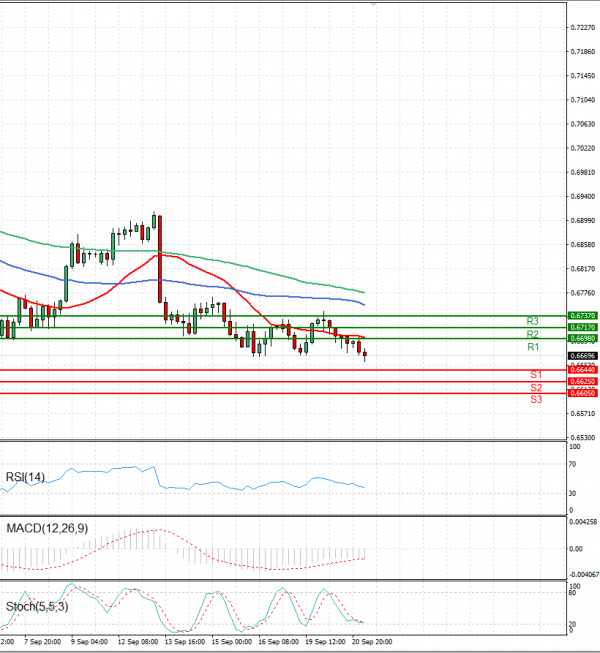Select the R2 resistance label
This screenshot has width=600, height=653.
(533, 334)
